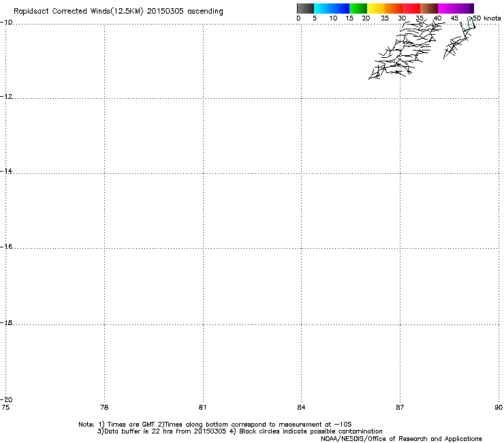Viewport: 504px width, 443px height.
Task: Click the legend tick label '45'
Action: tap(454, 18)
